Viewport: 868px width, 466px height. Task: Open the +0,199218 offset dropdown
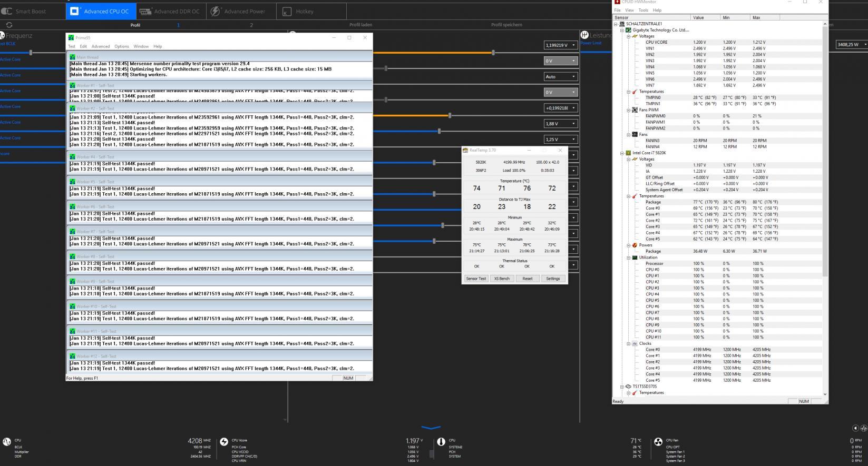(x=561, y=108)
